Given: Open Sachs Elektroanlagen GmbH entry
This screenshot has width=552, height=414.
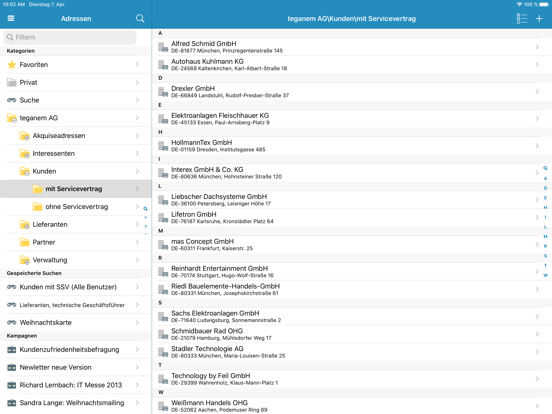Looking at the screenshot, I should tap(352, 316).
